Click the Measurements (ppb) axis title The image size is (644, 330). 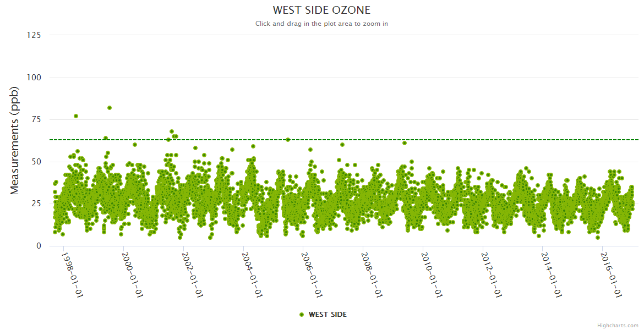coord(15,140)
